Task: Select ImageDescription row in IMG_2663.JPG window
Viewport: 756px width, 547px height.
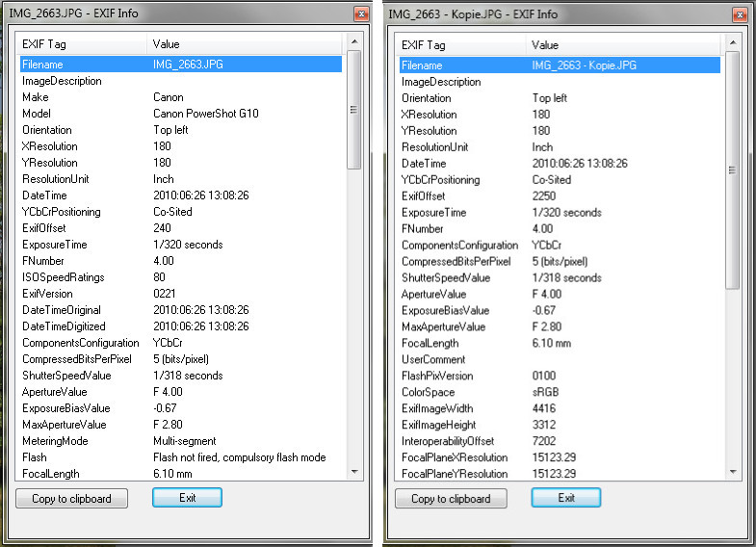Action: [x=181, y=81]
